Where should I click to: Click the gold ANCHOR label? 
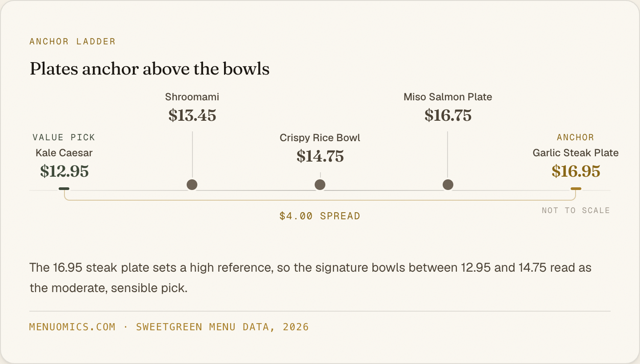tap(576, 138)
